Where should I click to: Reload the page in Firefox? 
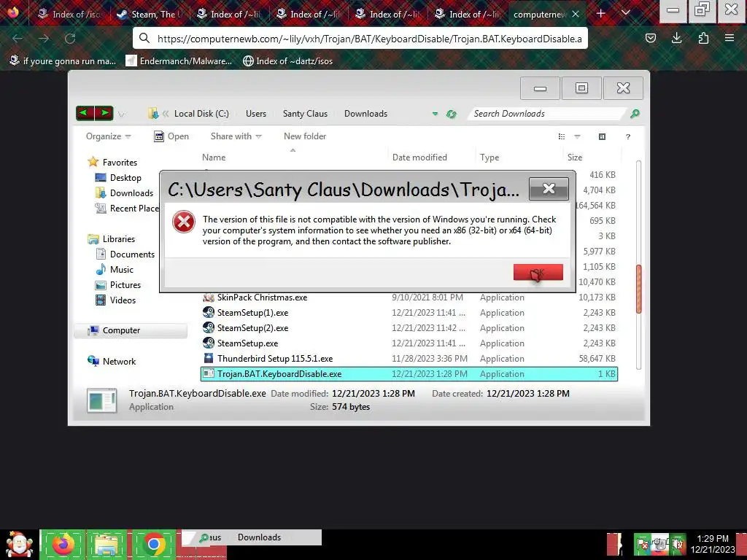click(70, 38)
